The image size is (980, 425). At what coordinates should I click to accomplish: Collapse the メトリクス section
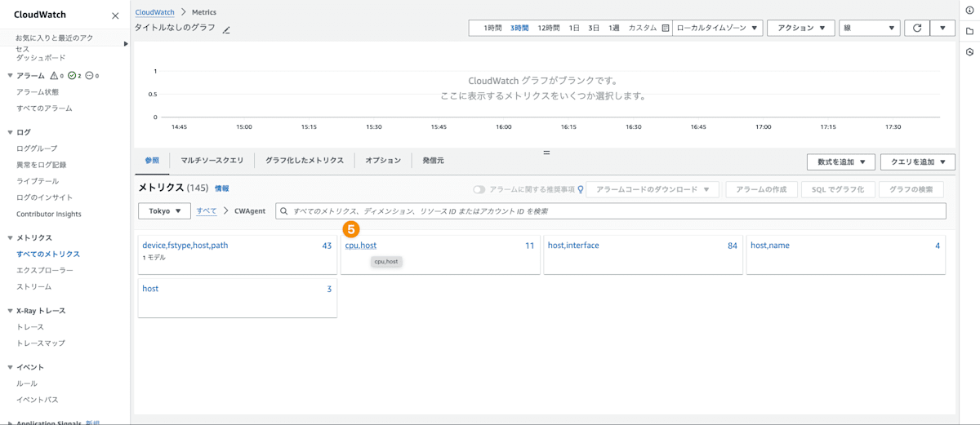coord(10,238)
